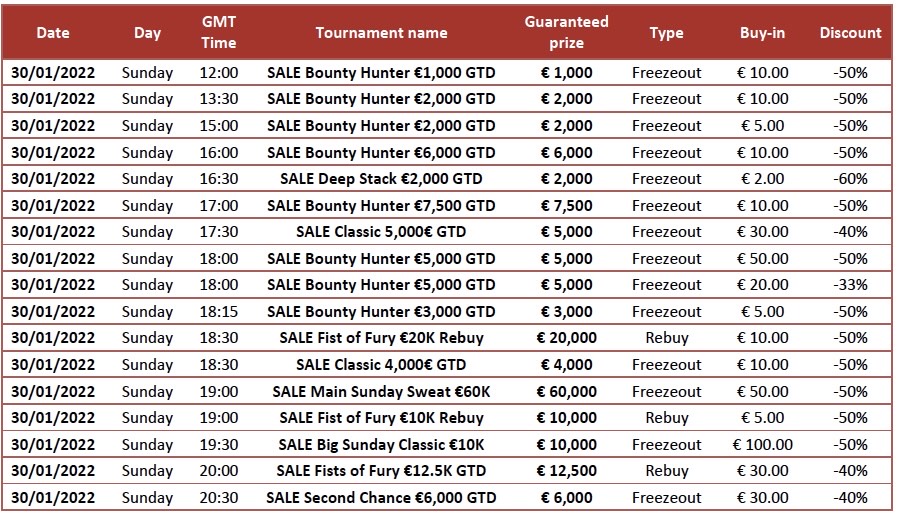Click the Discount column header

pos(850,32)
